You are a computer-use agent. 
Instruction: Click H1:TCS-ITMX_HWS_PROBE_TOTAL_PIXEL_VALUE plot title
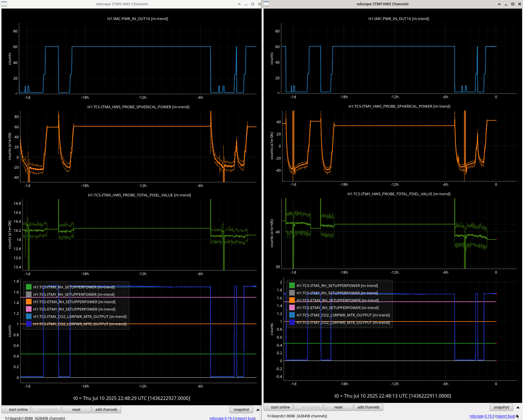(139, 195)
